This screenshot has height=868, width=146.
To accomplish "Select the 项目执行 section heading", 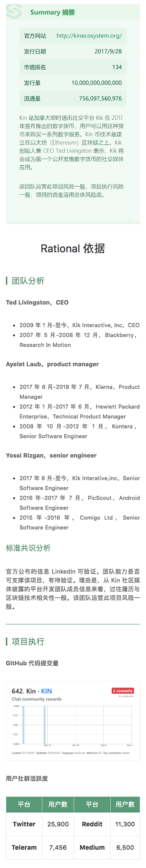I will coord(28,642).
